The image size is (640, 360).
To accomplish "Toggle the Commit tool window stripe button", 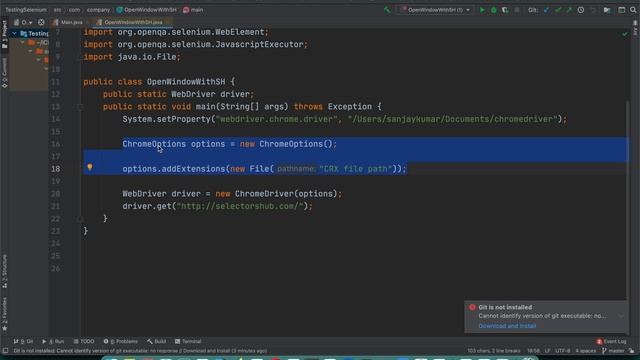I will coord(4,73).
